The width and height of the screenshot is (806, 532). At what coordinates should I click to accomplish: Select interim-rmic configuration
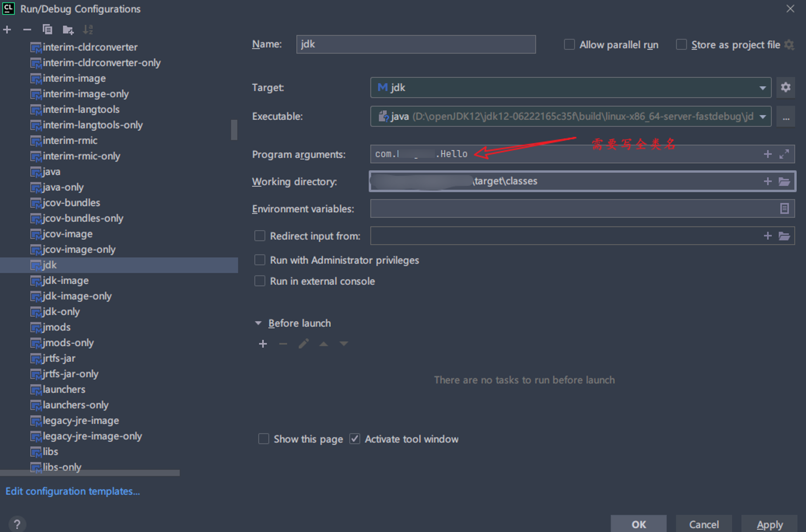click(70, 141)
